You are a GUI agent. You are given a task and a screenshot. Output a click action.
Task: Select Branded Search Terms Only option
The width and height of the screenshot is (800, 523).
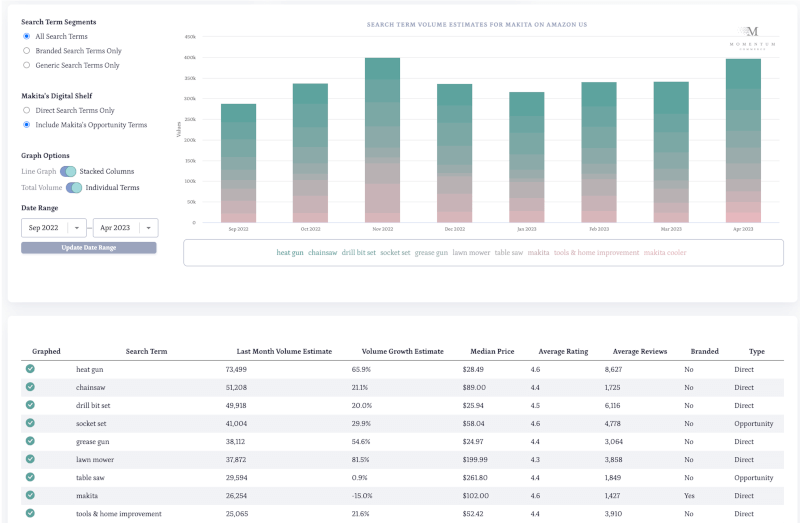(x=26, y=51)
